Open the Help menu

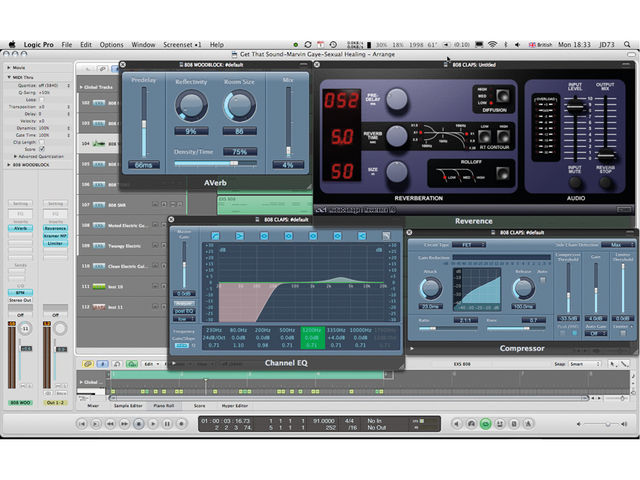[x=217, y=44]
